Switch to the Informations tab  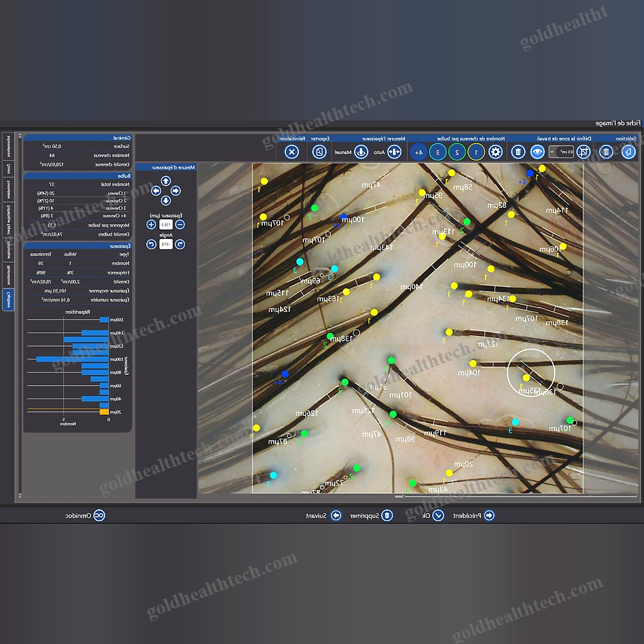8,146
